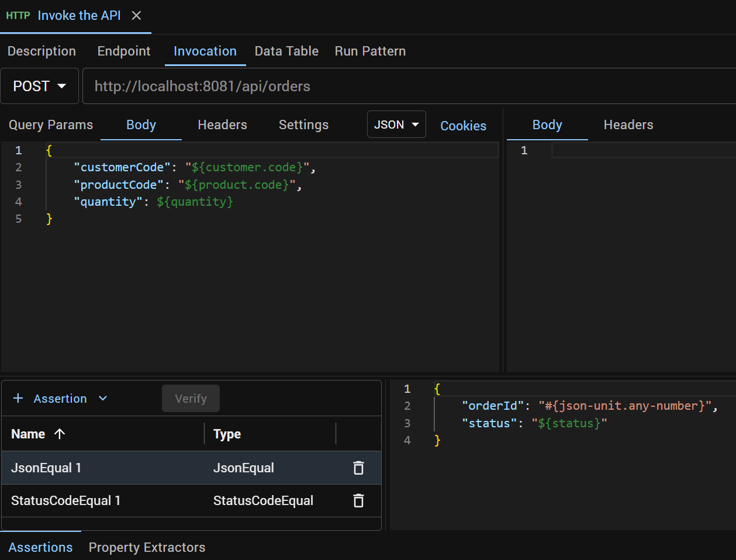
Task: Close the Invoke the API tab
Action: click(136, 16)
